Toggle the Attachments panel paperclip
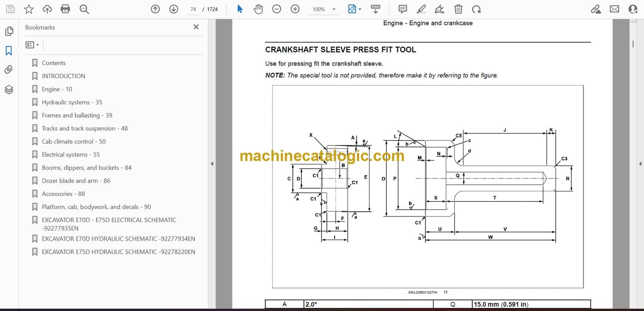Viewport: 644px width, 311px height. pos(9,70)
